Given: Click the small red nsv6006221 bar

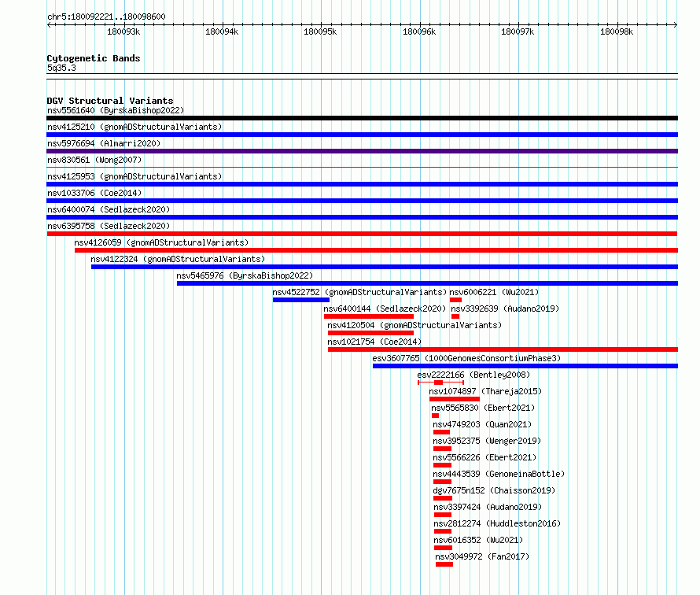Looking at the screenshot, I should (x=455, y=300).
